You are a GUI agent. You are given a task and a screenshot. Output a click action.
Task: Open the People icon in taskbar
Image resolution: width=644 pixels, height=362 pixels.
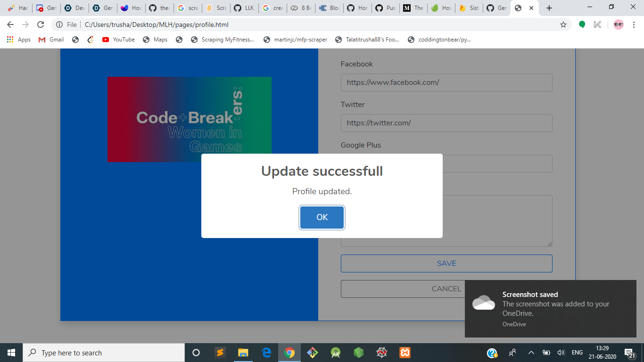512,353
